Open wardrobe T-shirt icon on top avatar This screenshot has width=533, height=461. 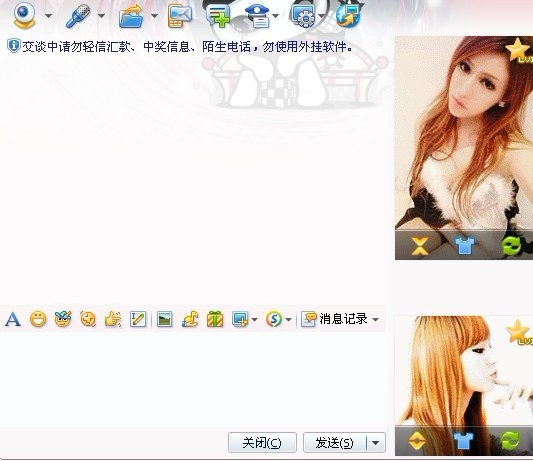tap(465, 245)
